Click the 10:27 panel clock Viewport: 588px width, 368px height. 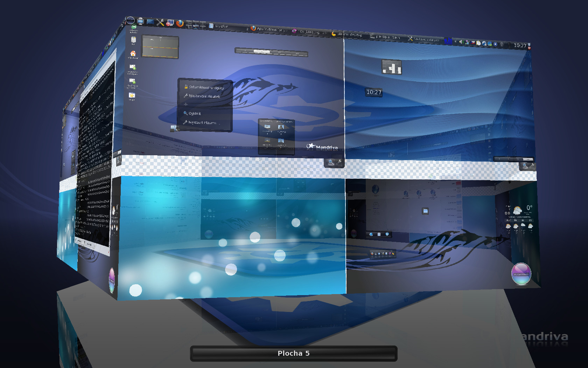pos(520,46)
